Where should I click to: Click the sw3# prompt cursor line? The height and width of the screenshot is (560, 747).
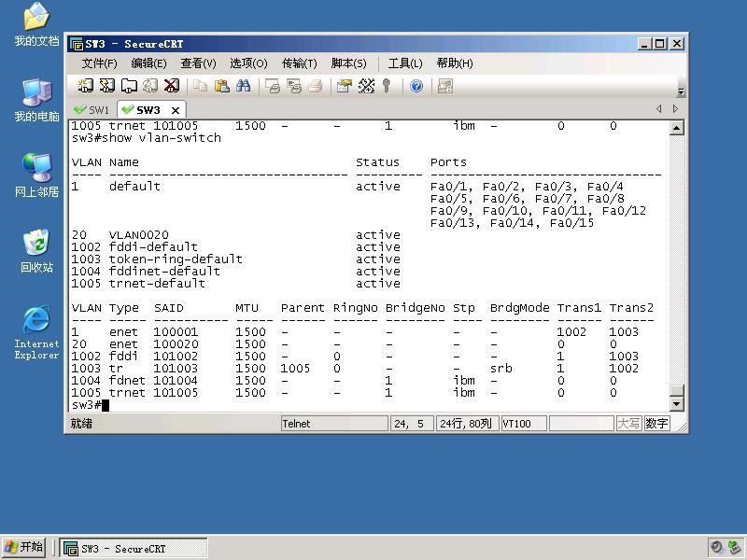pyautogui.click(x=91, y=405)
